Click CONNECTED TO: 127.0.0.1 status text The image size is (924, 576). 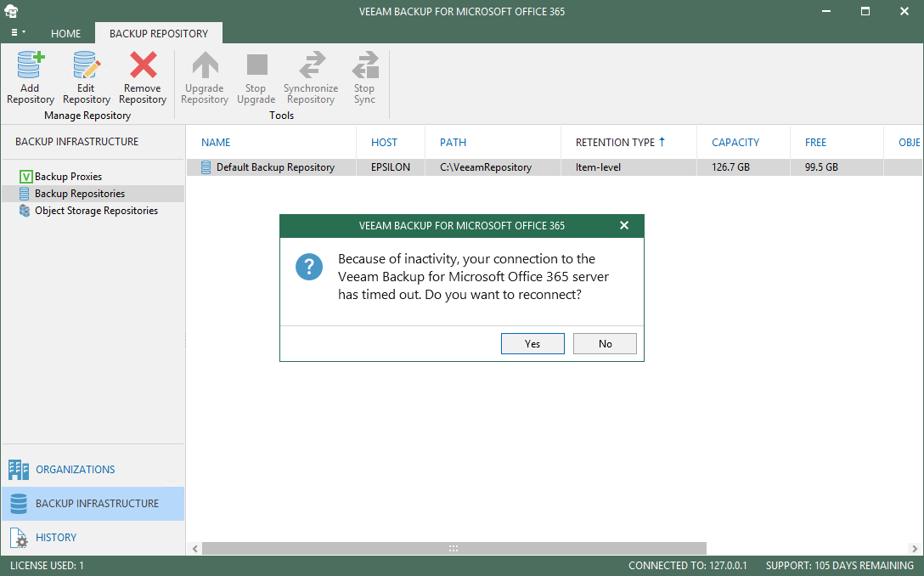coord(688,566)
